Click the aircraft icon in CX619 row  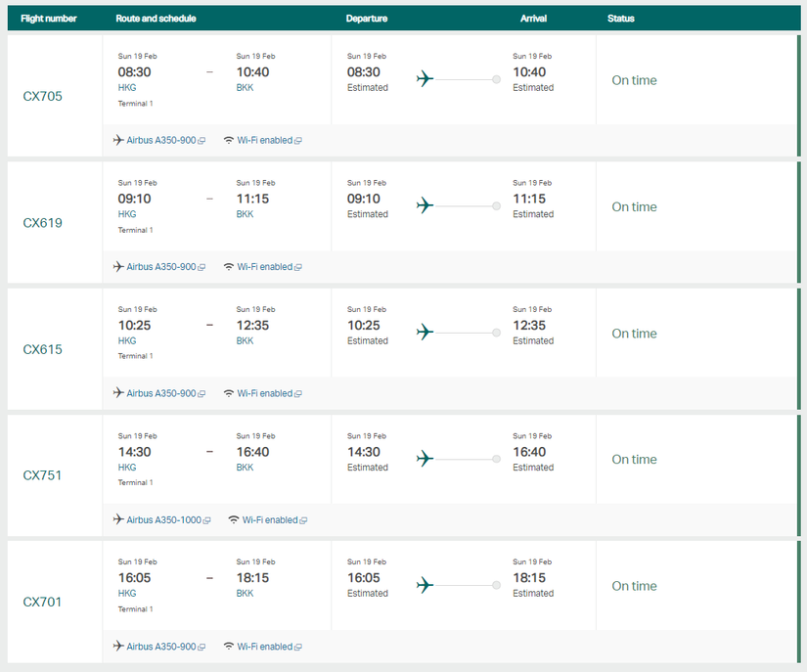118,266
